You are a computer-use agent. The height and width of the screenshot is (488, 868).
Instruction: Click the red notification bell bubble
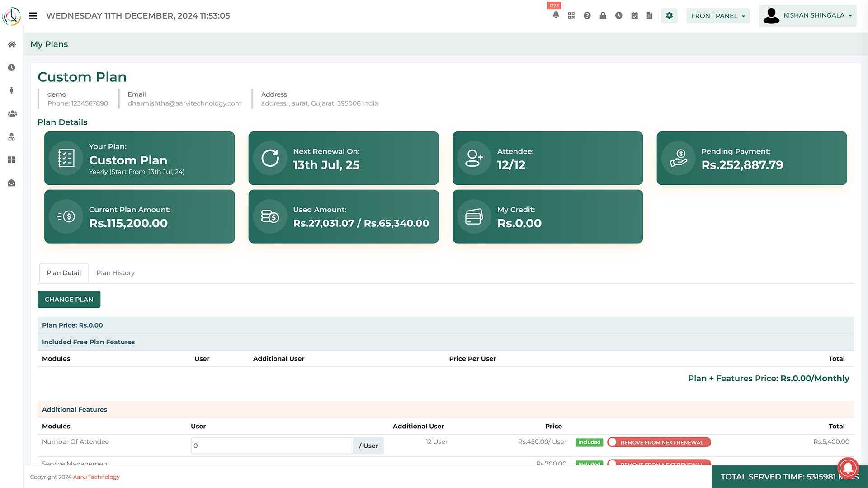click(x=848, y=468)
